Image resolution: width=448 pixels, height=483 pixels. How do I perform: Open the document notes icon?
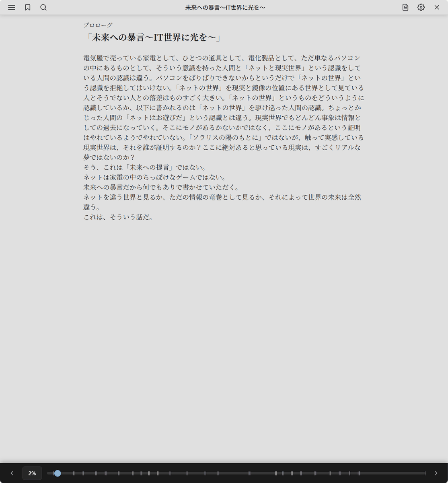pos(405,8)
